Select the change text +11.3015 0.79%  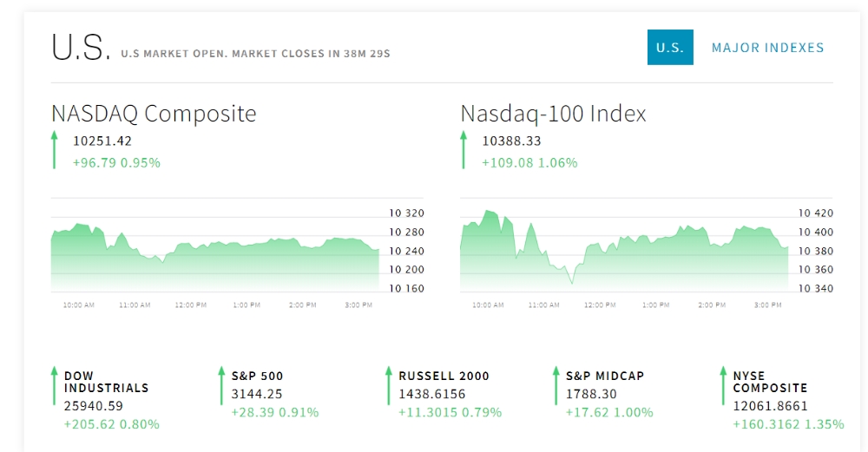coord(450,412)
